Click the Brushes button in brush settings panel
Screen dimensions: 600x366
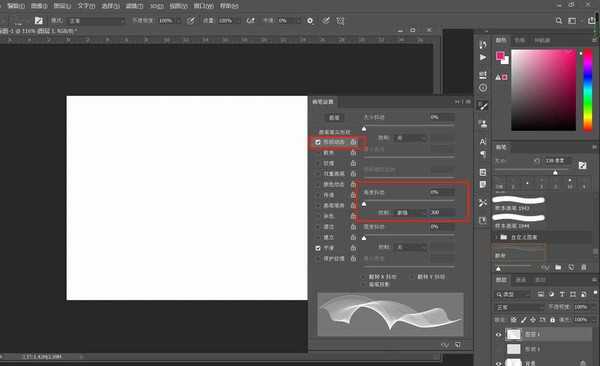pos(334,118)
